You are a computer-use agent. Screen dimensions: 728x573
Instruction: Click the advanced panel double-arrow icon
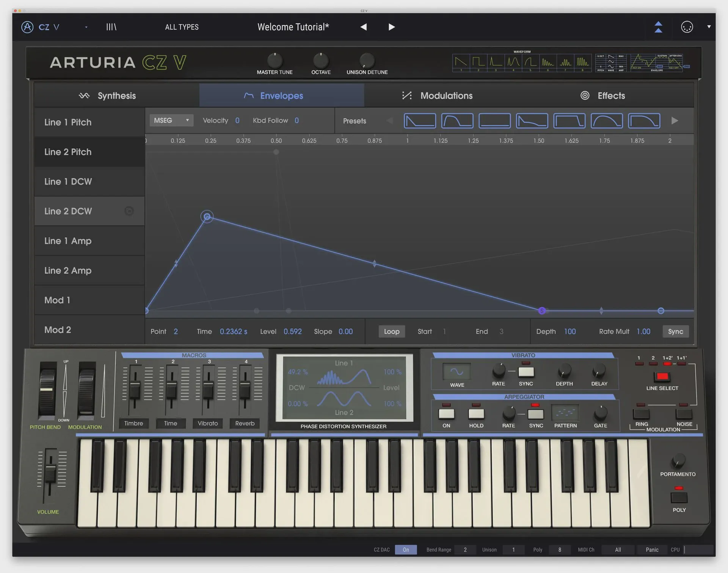658,27
